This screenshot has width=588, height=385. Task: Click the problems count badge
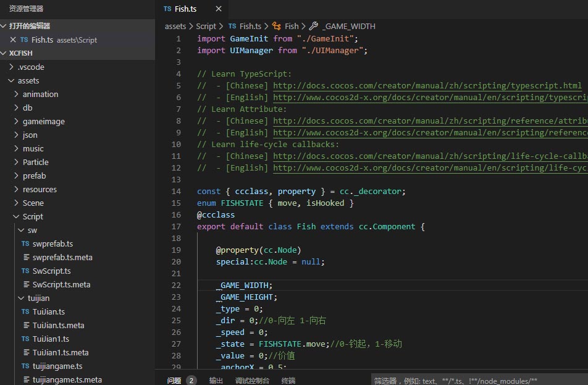pos(191,381)
